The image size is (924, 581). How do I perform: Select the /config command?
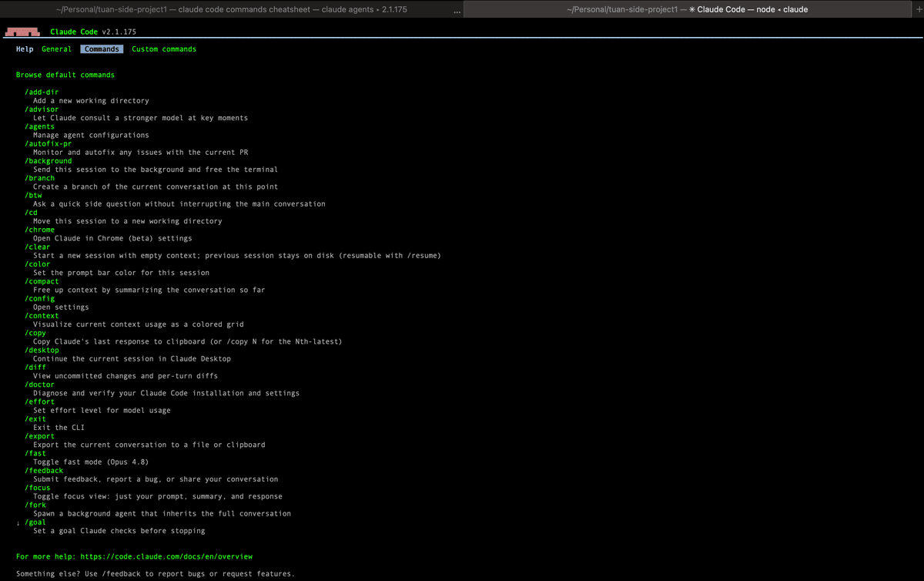tap(39, 298)
